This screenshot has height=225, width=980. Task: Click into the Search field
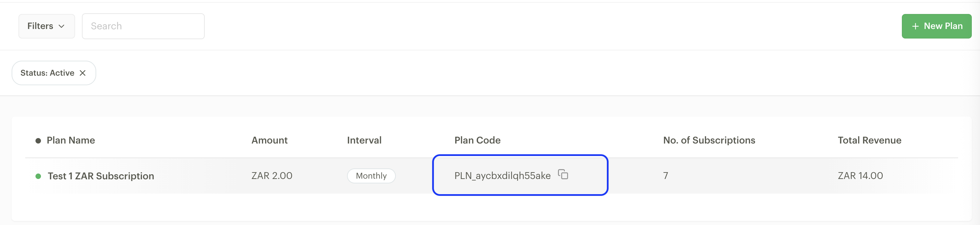(143, 26)
